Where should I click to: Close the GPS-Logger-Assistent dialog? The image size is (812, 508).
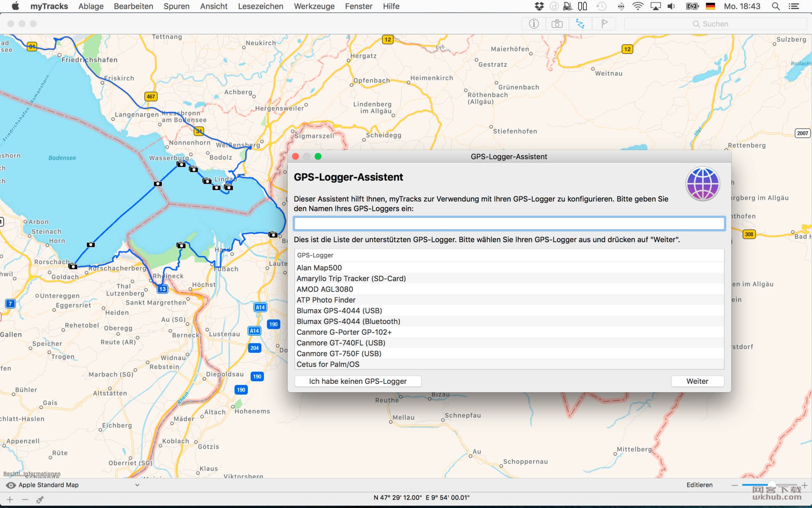point(296,157)
